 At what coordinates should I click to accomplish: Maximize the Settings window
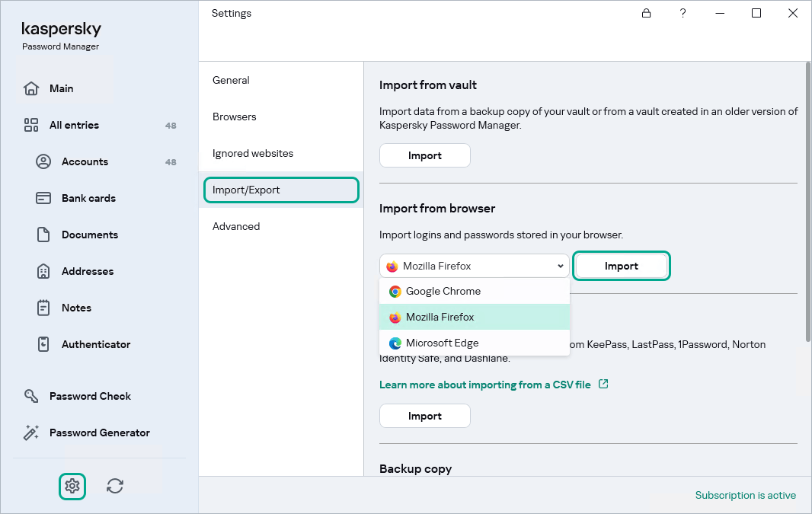point(756,13)
